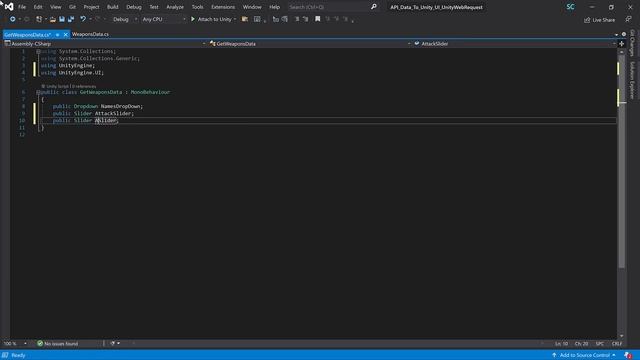Expand the Attach to Unity dropdown arrow
The image size is (640, 360).
(x=235, y=19)
